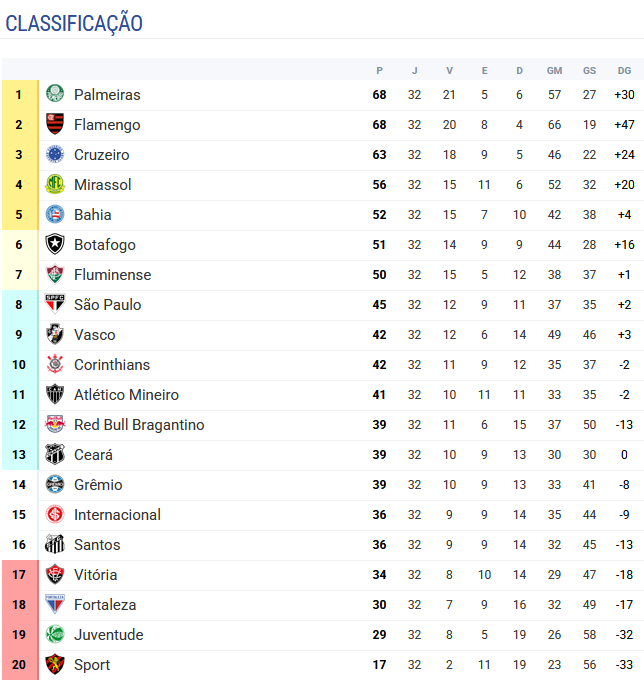Viewport: 644px width, 680px height.
Task: Click the Palmeiras club crest
Action: 55,95
